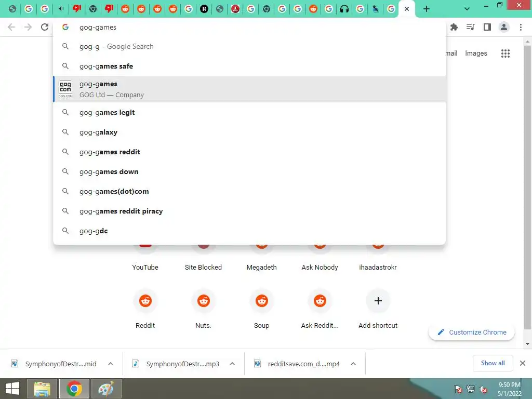Open the Windows Start menu

(x=12, y=389)
